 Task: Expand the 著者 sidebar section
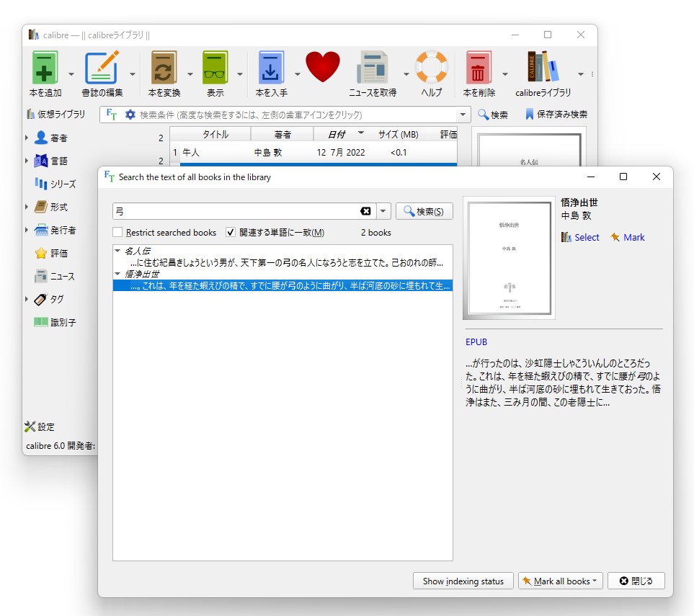tap(26, 138)
